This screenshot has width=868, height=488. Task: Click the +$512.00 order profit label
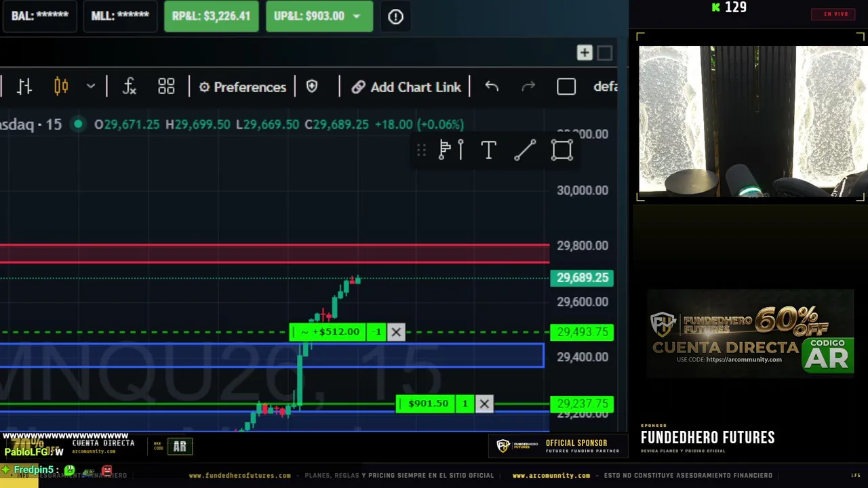(x=330, y=332)
